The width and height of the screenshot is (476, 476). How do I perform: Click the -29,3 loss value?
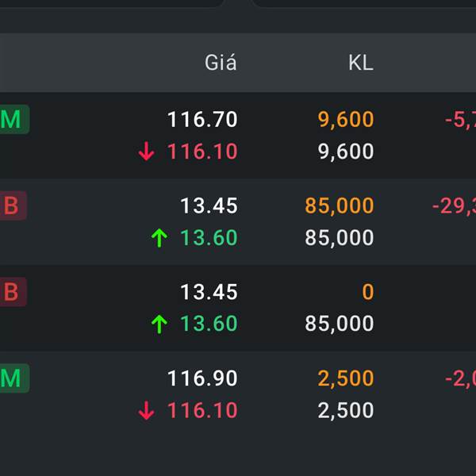click(x=454, y=206)
